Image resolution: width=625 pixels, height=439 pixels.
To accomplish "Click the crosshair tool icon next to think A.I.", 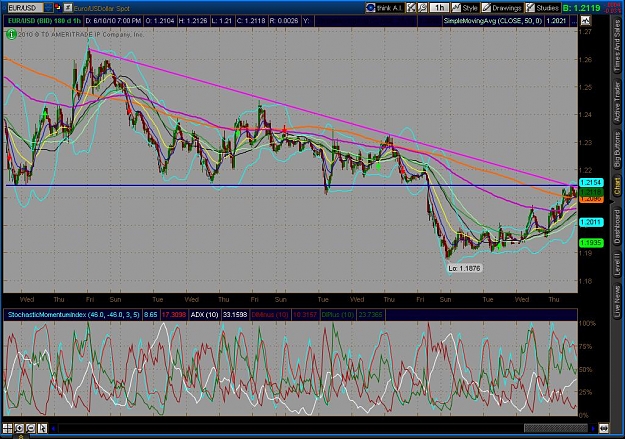I will tap(411, 8).
